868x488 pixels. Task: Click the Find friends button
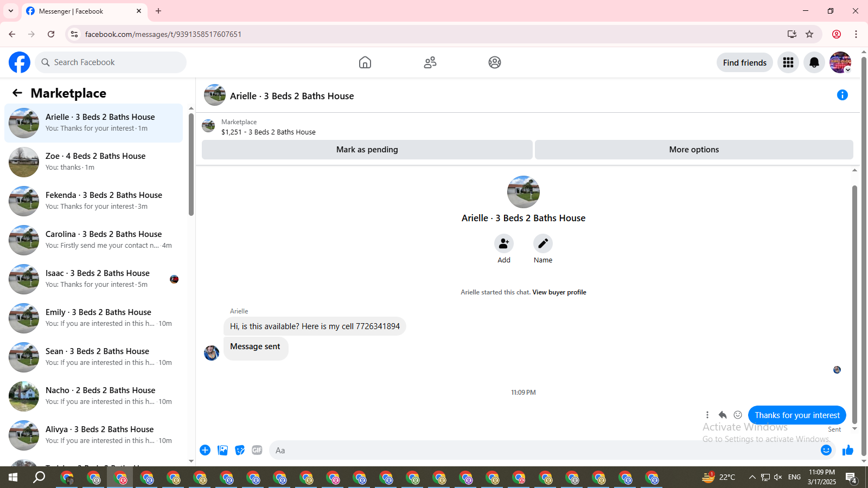click(745, 62)
